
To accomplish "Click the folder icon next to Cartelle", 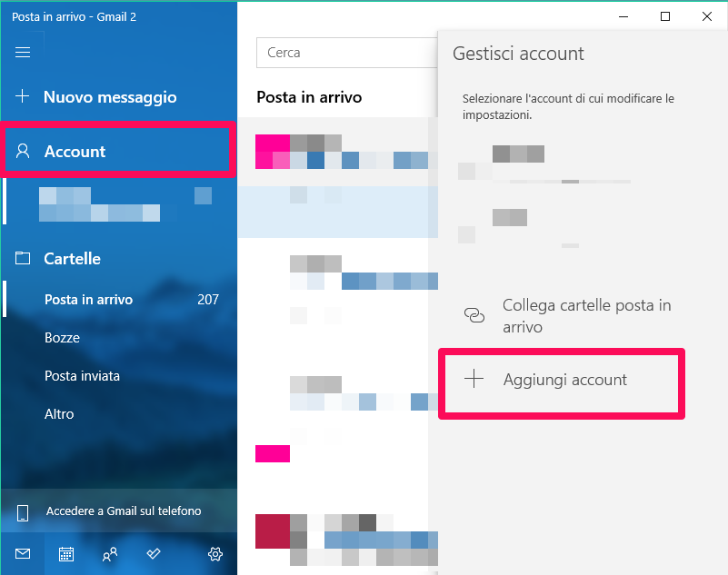I will click(23, 258).
